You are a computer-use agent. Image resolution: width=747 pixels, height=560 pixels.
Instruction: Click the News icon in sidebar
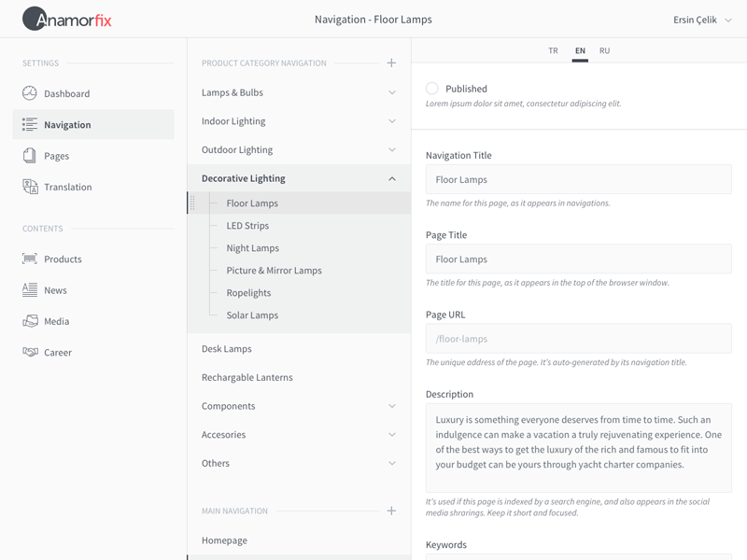point(30,290)
